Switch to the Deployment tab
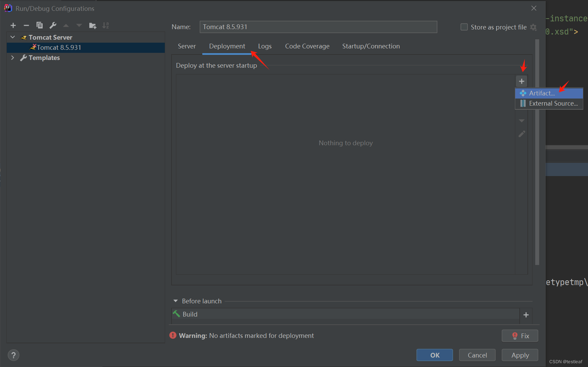Screen dimensions: 588x367 pos(227,46)
